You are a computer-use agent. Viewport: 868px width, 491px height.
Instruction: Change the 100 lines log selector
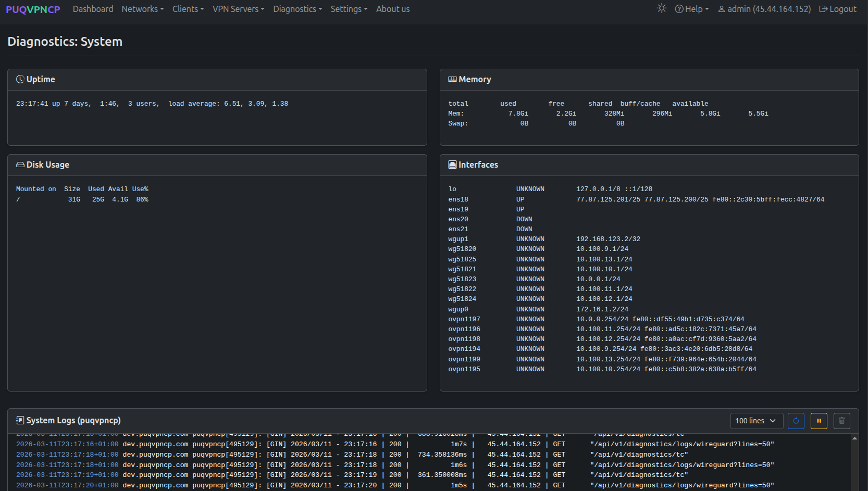(757, 421)
